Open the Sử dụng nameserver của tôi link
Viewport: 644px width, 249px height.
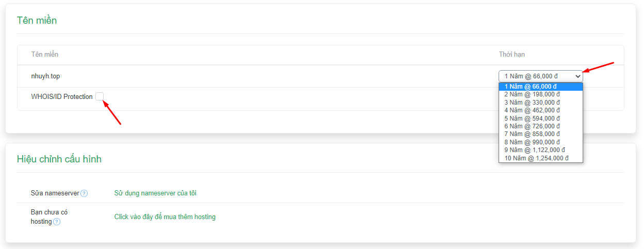tap(155, 193)
